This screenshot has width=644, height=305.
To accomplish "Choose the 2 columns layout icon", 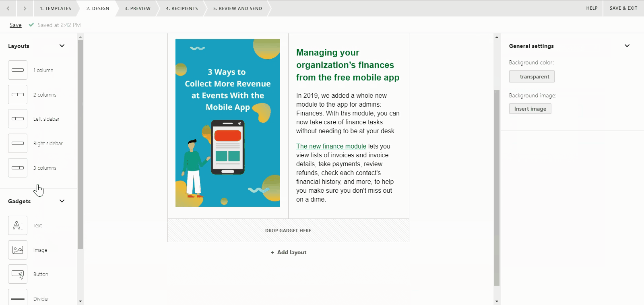I will tap(18, 95).
